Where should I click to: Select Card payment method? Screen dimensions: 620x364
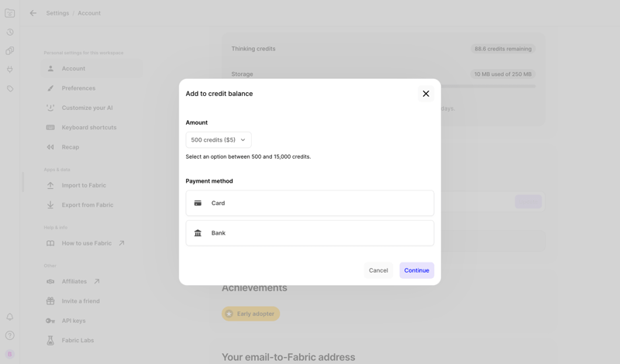[x=309, y=203]
